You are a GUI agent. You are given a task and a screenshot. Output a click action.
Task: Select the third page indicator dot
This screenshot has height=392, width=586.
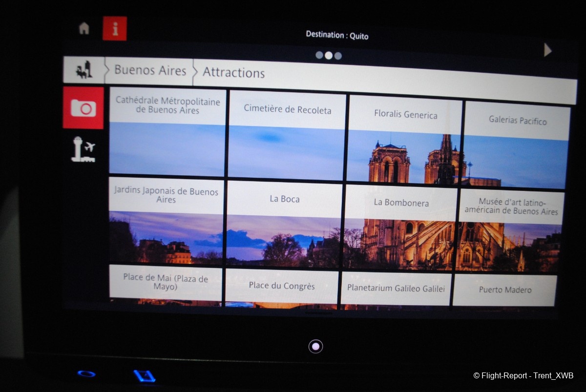(338, 56)
